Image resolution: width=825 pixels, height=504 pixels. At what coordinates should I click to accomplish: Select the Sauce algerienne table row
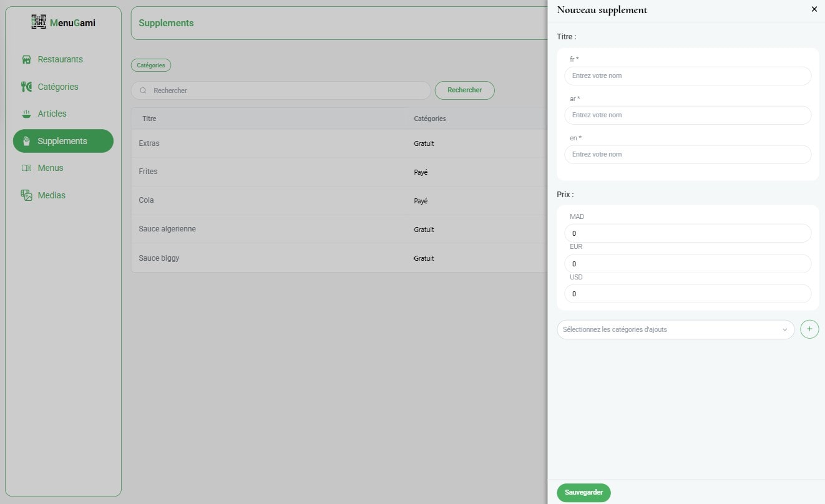(x=337, y=230)
